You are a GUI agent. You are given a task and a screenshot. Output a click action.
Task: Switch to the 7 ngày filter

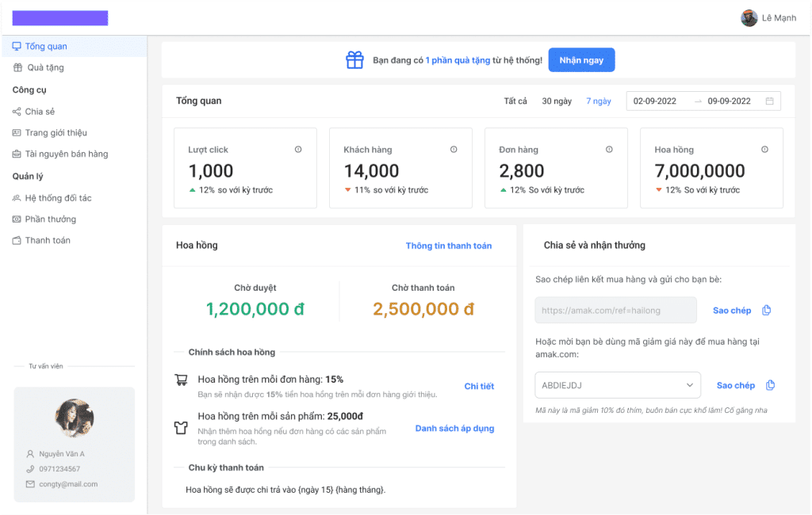599,101
